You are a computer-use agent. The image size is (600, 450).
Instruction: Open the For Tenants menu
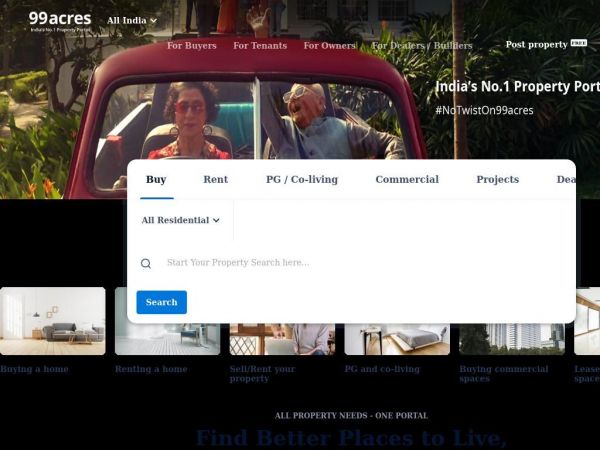[x=260, y=46]
